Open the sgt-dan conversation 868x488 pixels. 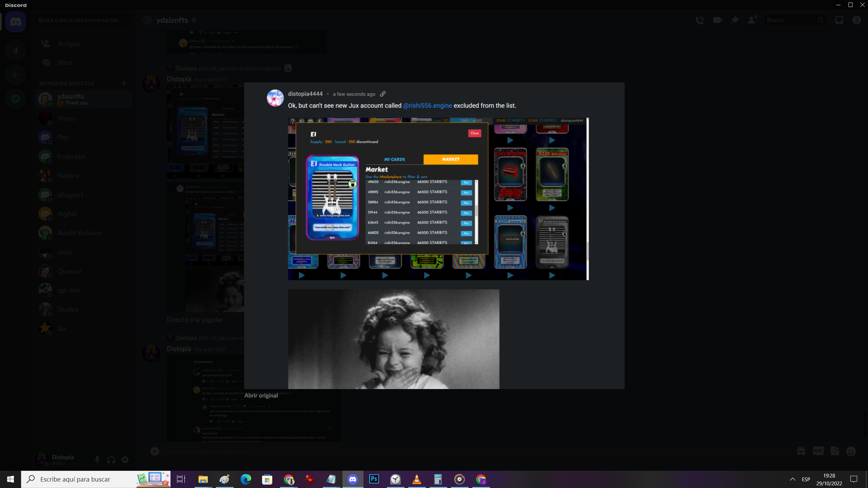83,290
